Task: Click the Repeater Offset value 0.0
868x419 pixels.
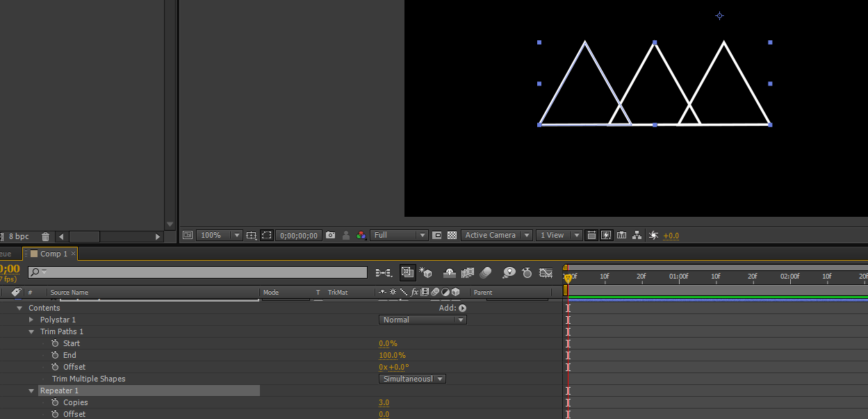Action: (x=384, y=414)
